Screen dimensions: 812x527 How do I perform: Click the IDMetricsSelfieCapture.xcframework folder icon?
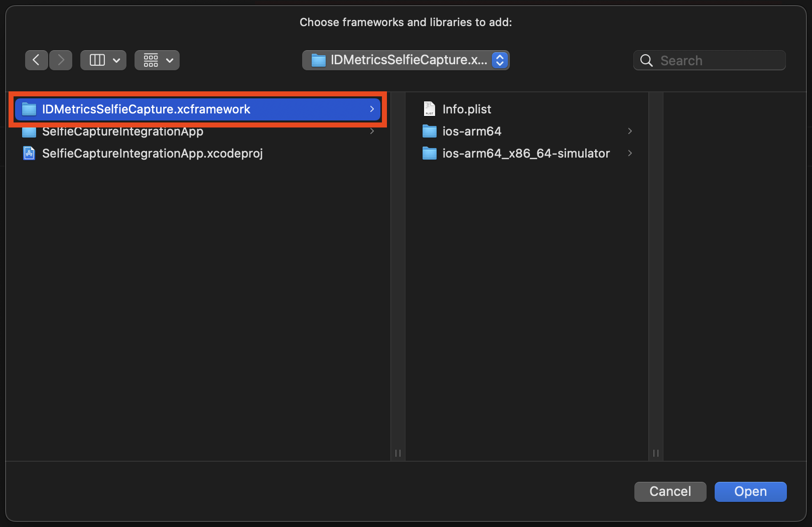pos(30,109)
